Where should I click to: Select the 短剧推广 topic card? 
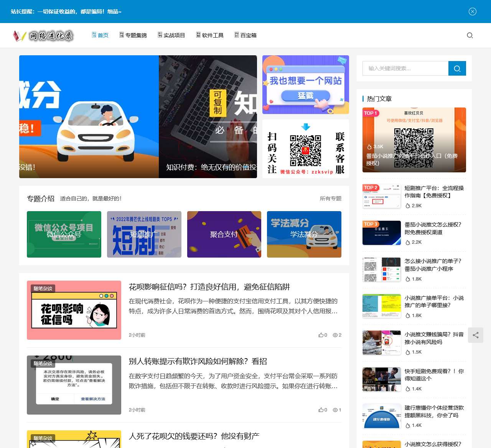click(144, 234)
